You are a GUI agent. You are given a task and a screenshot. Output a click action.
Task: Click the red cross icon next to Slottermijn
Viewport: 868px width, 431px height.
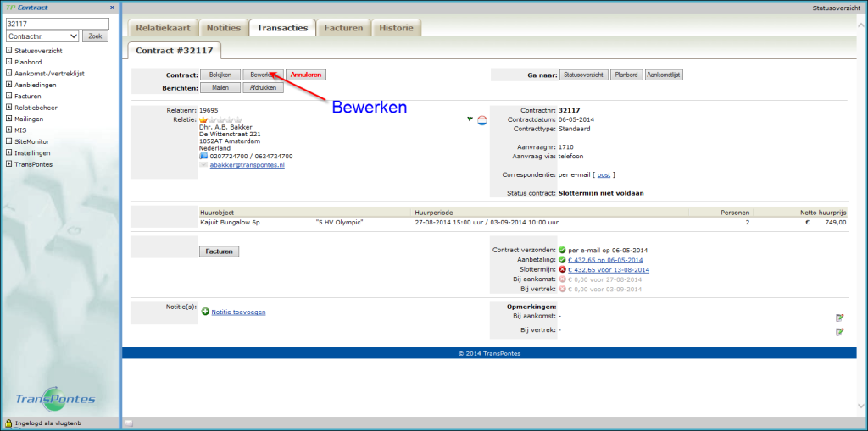tap(562, 269)
